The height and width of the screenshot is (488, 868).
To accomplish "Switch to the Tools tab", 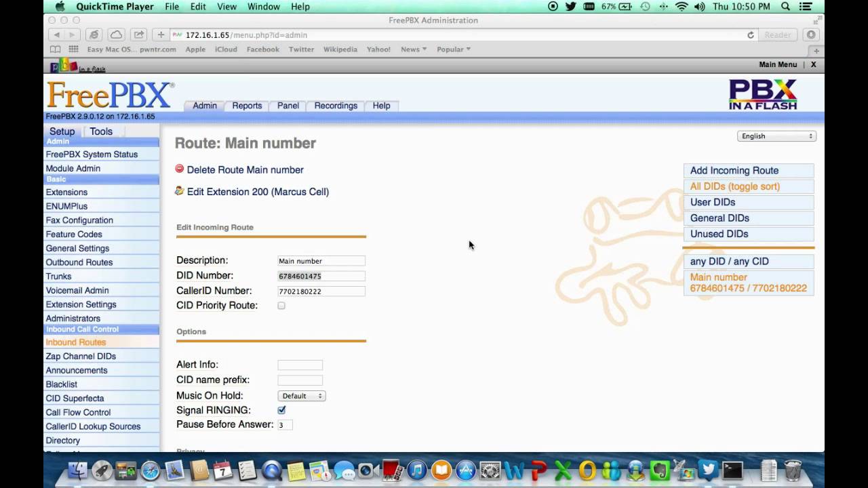I will (101, 131).
